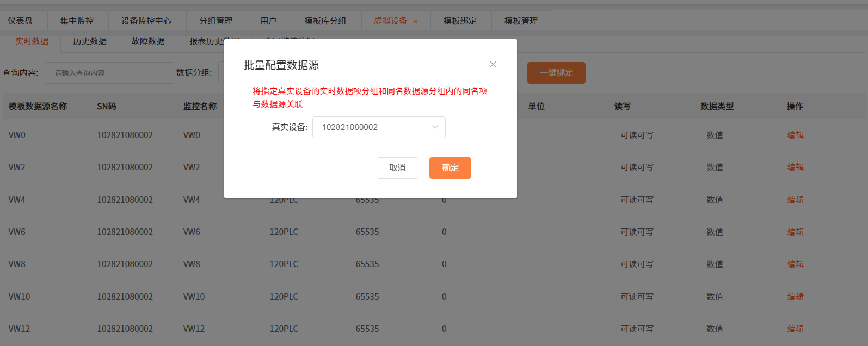Click the 查询内容 search input field
Image resolution: width=868 pixels, height=346 pixels.
[109, 73]
